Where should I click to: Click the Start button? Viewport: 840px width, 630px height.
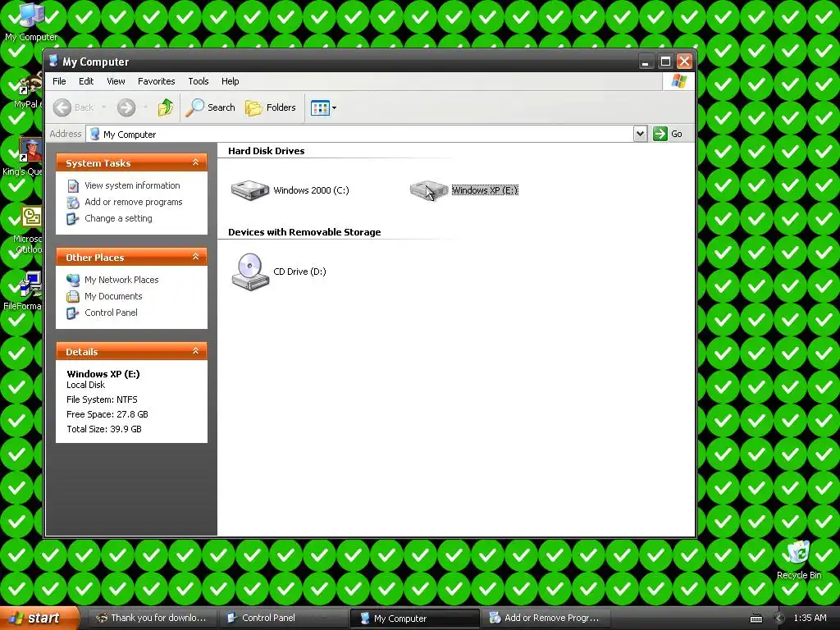[x=39, y=618]
